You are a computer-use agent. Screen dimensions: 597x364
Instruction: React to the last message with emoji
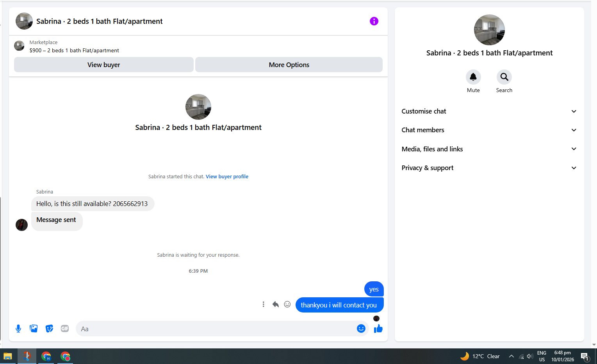tap(287, 304)
